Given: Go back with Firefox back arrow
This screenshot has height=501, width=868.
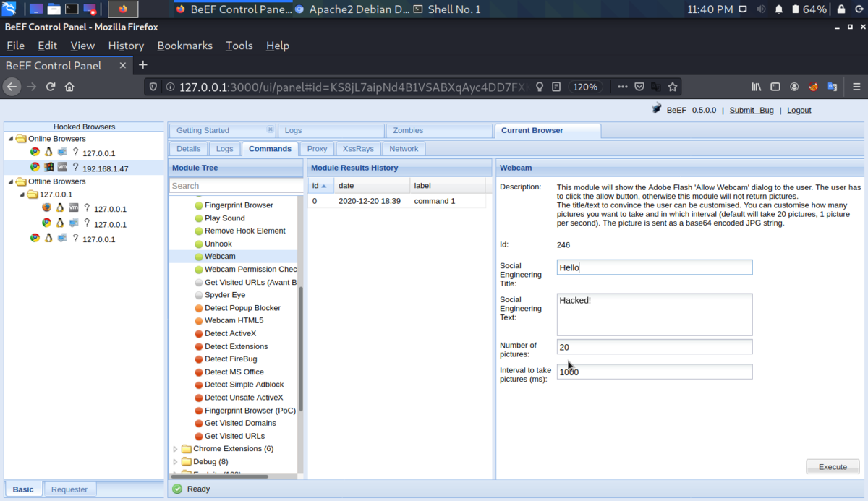Looking at the screenshot, I should pos(12,87).
